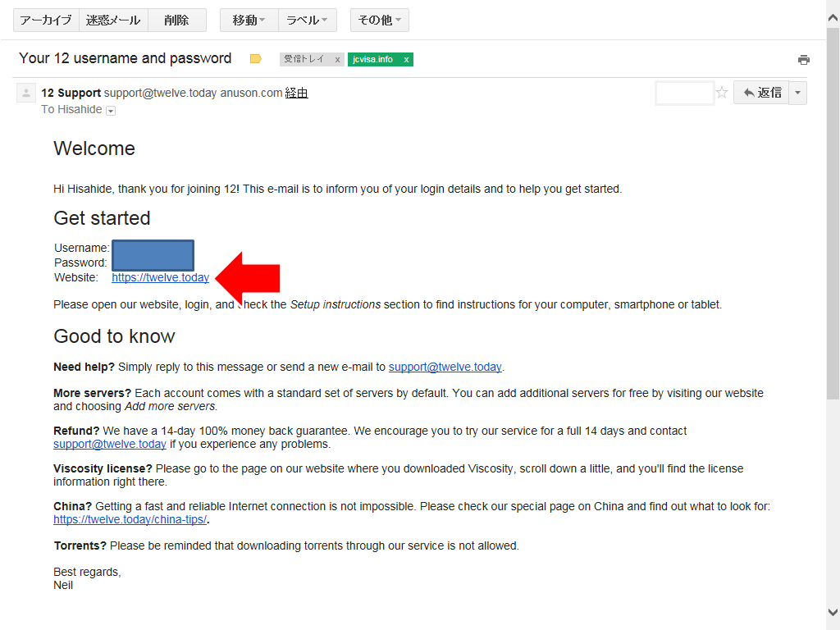840x630 pixels.
Task: Click the signature name 'Neil'
Action: point(63,586)
